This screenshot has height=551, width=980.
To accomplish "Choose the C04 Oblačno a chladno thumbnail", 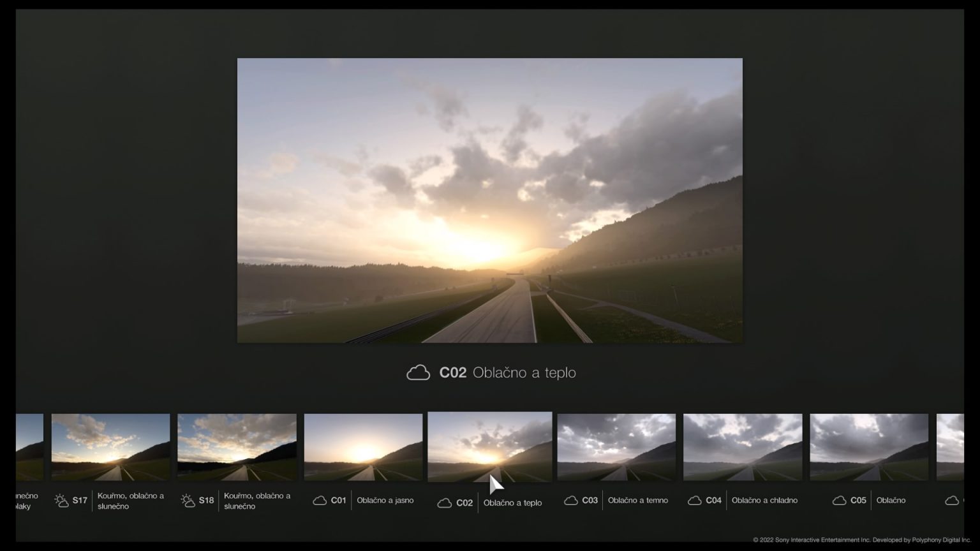I will click(743, 447).
